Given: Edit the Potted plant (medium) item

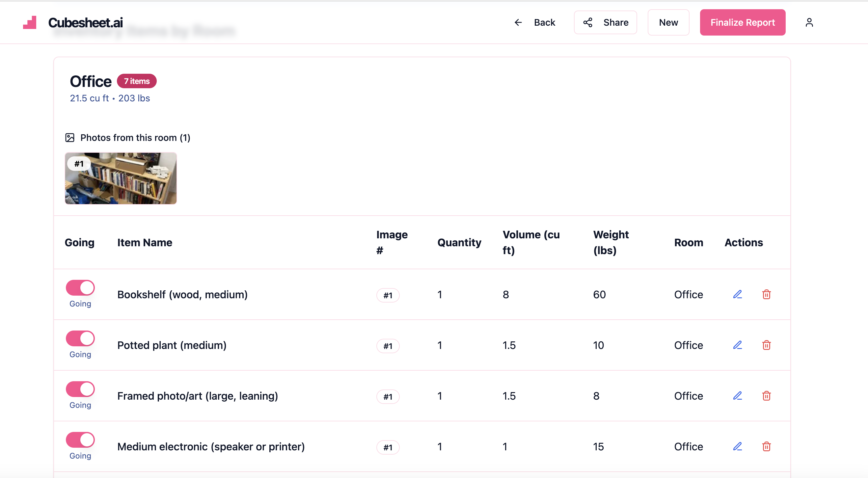Looking at the screenshot, I should [x=737, y=345].
